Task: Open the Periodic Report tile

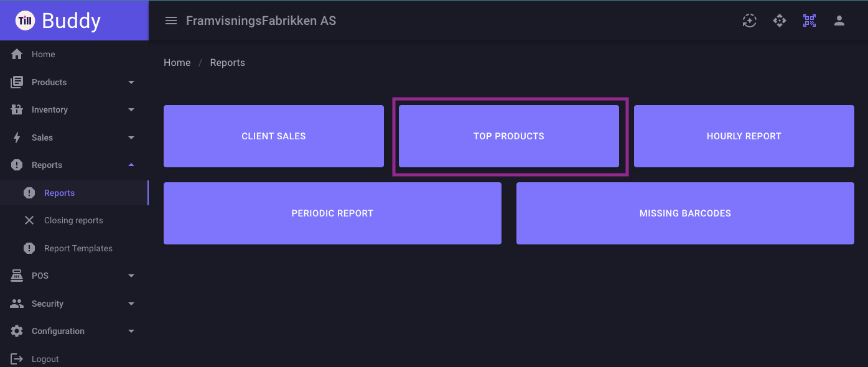Action: pyautogui.click(x=332, y=213)
